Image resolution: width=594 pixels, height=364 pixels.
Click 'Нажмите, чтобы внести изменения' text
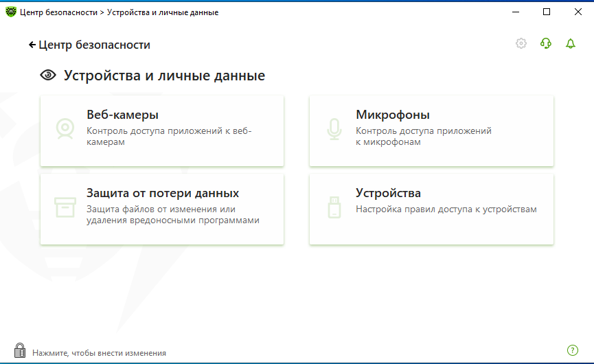[100, 353]
